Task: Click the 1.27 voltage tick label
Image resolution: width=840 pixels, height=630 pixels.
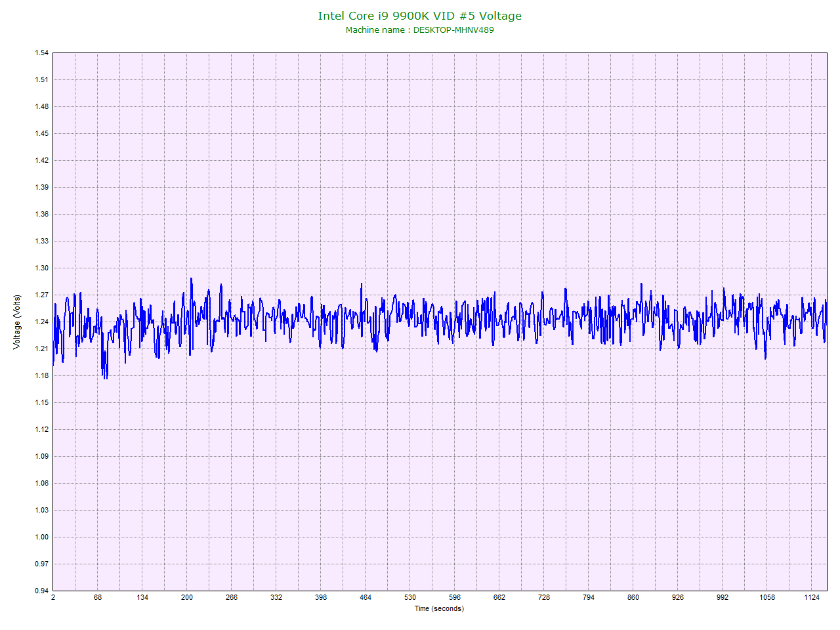Action: tap(42, 295)
